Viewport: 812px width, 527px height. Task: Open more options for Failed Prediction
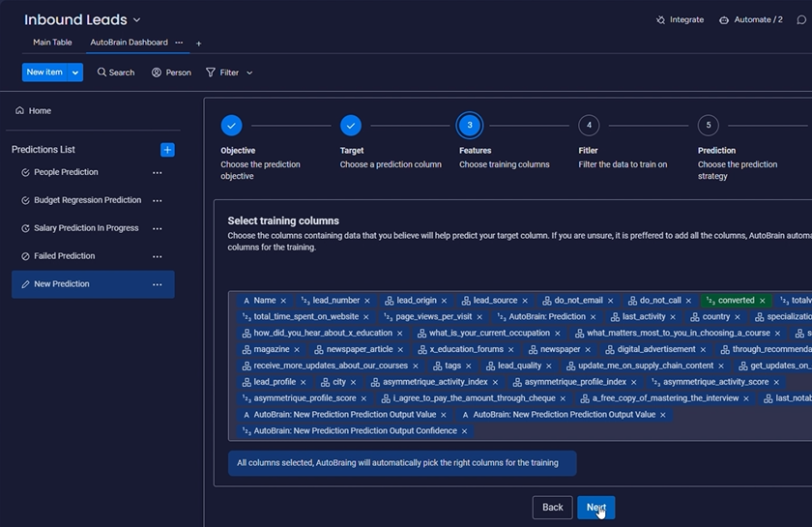[157, 256]
